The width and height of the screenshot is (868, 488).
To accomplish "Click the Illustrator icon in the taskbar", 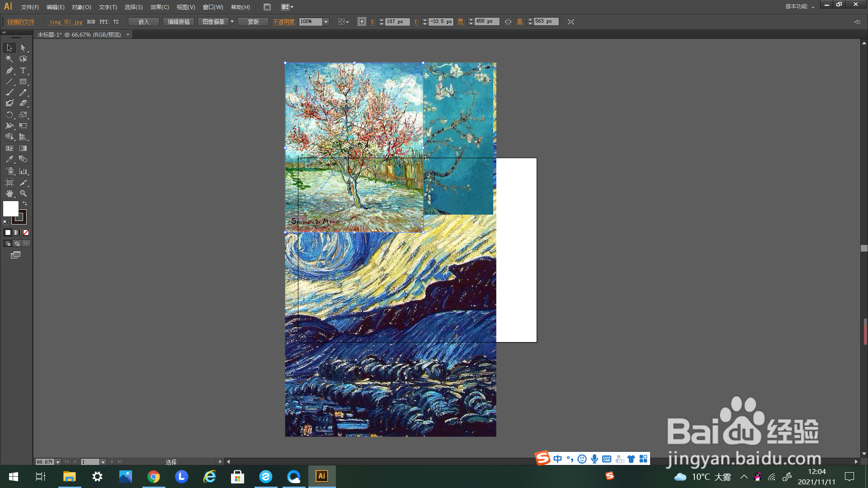I will pyautogui.click(x=322, y=476).
